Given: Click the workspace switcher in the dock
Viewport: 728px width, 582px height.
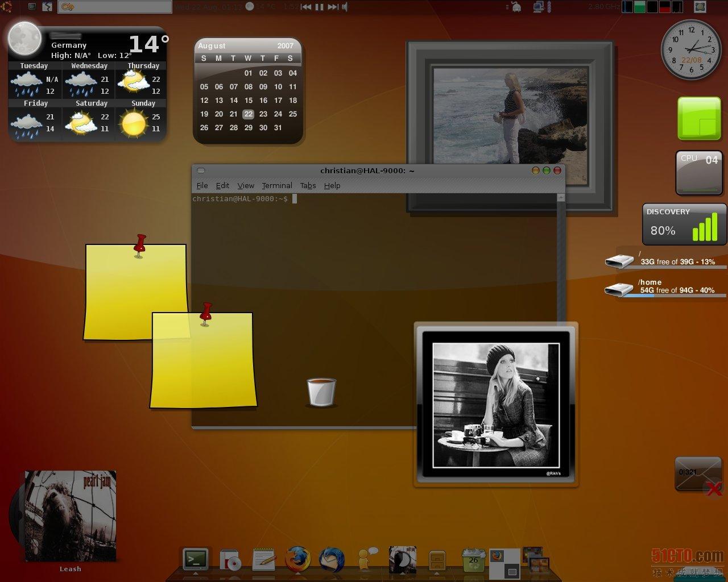Looking at the screenshot, I should (x=505, y=563).
